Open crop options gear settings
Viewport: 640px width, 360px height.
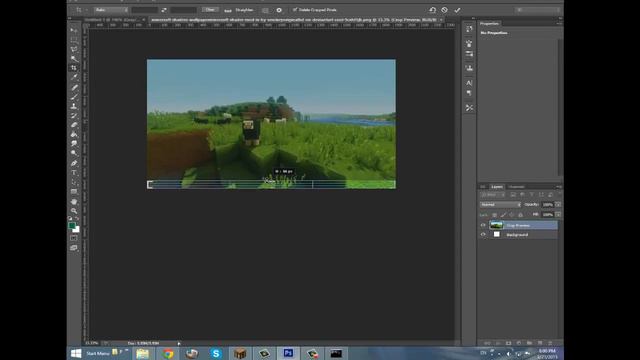click(x=279, y=10)
